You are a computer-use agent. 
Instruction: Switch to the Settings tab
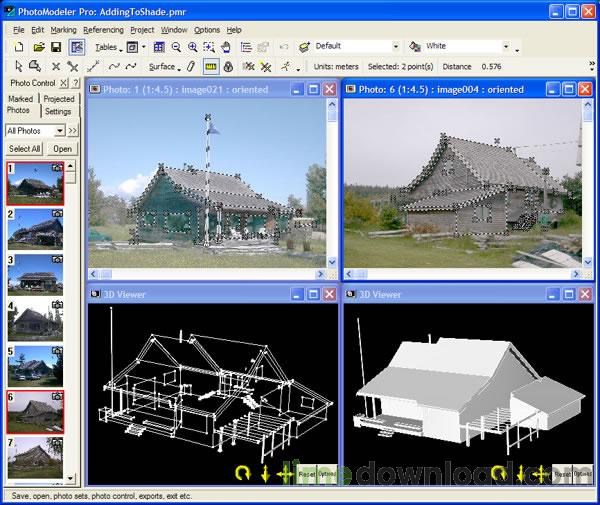pyautogui.click(x=58, y=111)
